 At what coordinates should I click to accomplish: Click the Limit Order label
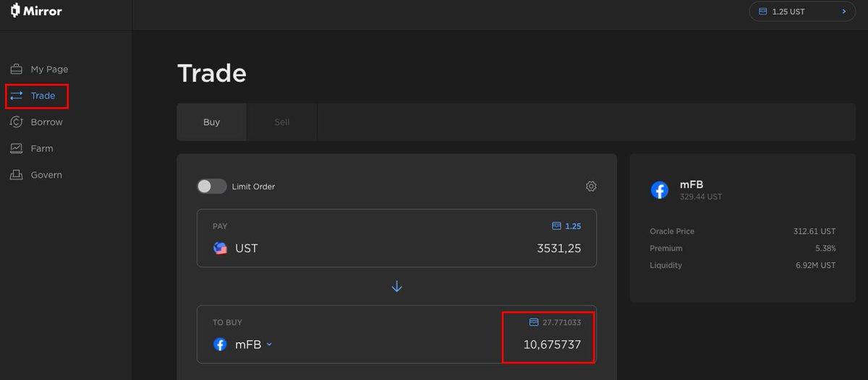(253, 187)
